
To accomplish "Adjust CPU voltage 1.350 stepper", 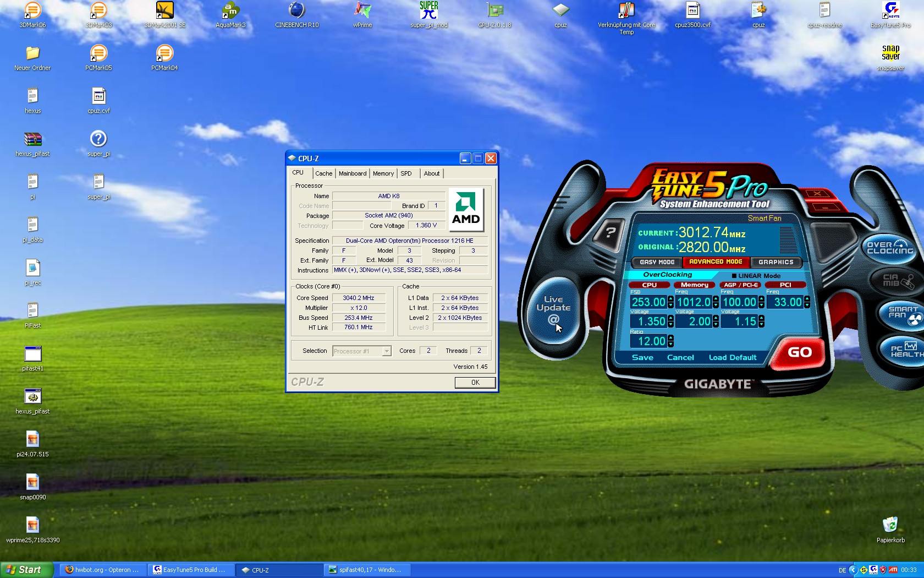I will pyautogui.click(x=670, y=321).
